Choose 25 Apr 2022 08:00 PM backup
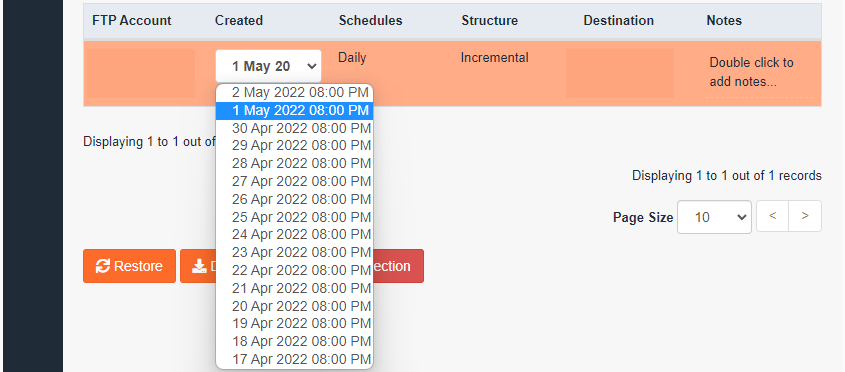 (294, 217)
